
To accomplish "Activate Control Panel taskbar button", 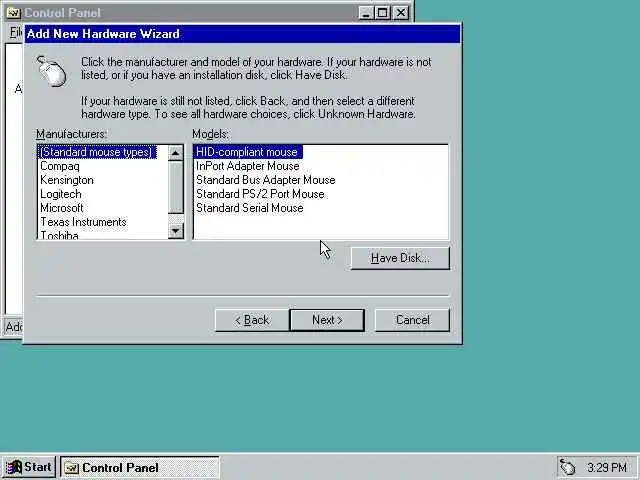I will tap(140, 467).
